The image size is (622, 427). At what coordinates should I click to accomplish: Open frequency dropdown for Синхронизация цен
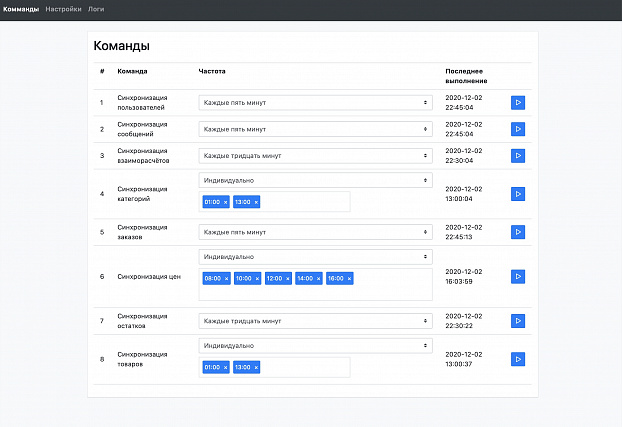click(315, 257)
